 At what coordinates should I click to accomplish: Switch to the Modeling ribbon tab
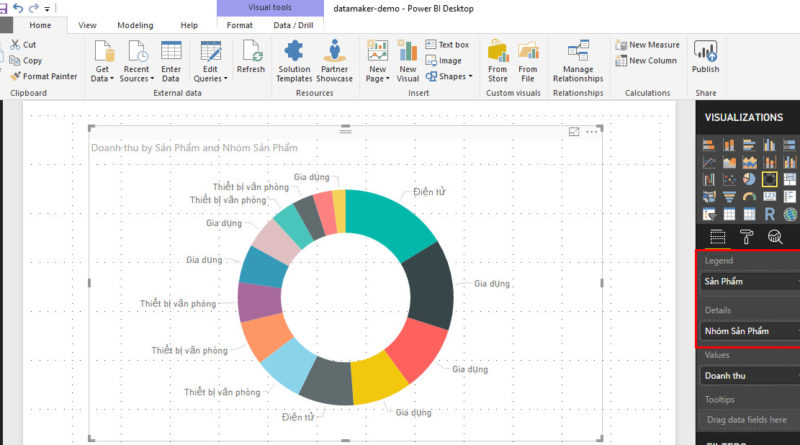[x=135, y=25]
